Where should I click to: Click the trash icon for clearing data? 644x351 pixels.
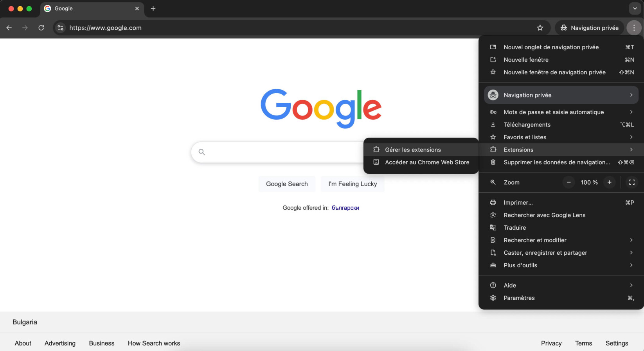tap(493, 162)
